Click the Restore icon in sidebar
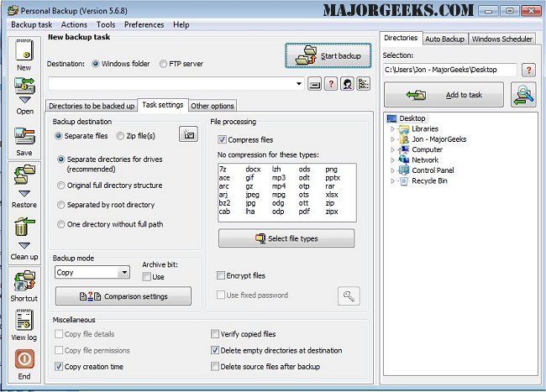This screenshot has width=546, height=392. [x=24, y=175]
